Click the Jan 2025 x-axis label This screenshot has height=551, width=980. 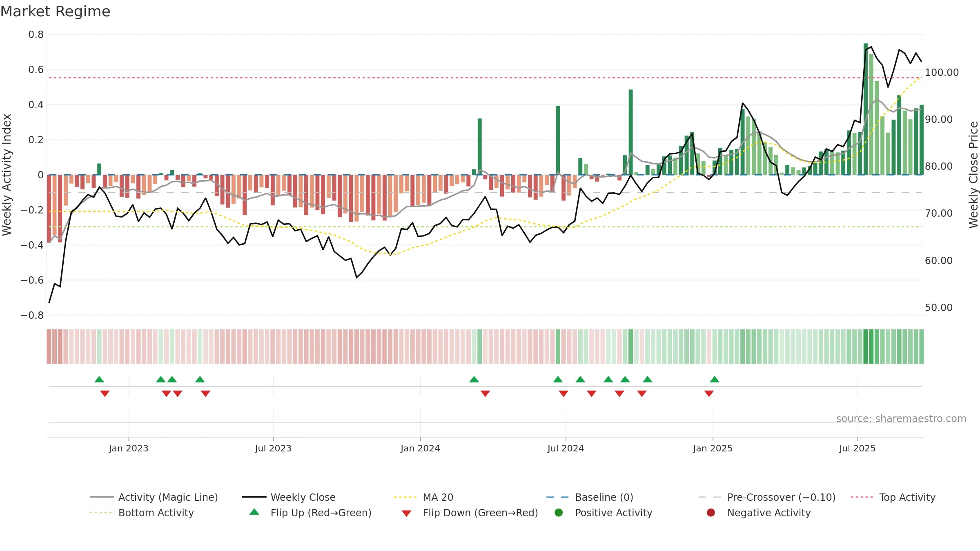(x=713, y=448)
